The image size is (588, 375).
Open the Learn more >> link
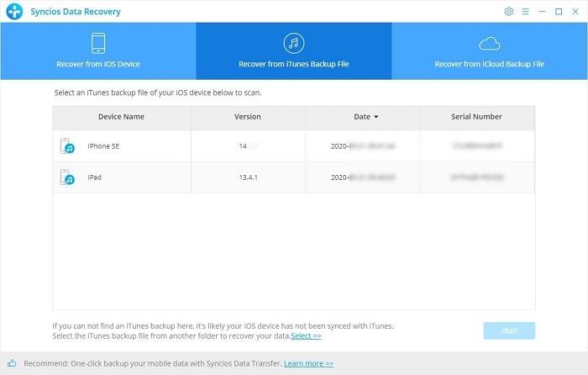(x=308, y=363)
